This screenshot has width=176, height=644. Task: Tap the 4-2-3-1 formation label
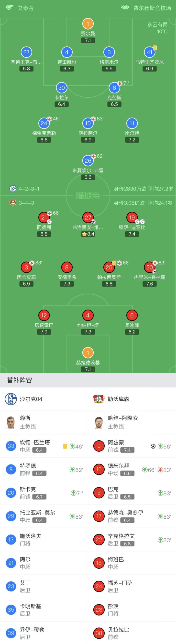[x=29, y=189]
